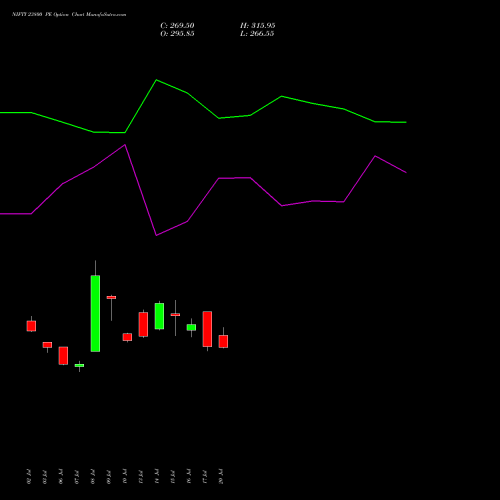Screen dimensions: 500x500
Task: Click the opening price value O: 295.85
Action: point(177,34)
